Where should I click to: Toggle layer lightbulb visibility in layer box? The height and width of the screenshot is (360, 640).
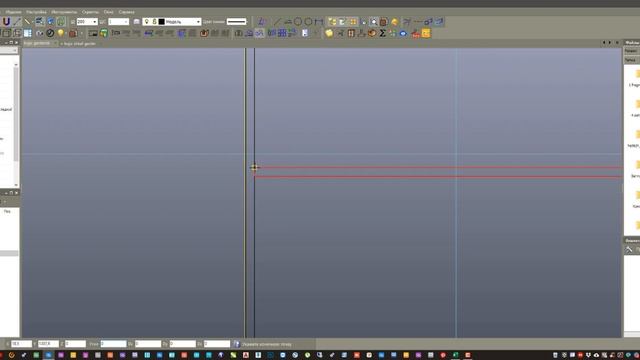[x=147, y=22]
